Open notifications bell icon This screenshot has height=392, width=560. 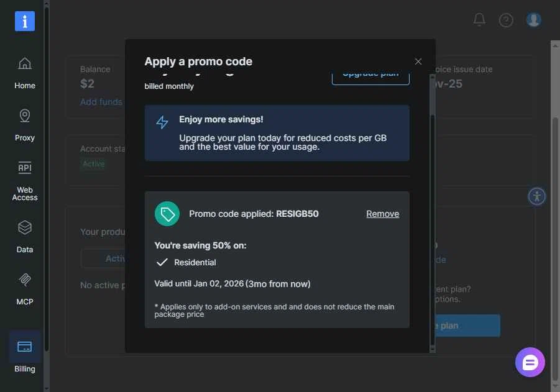click(x=479, y=20)
